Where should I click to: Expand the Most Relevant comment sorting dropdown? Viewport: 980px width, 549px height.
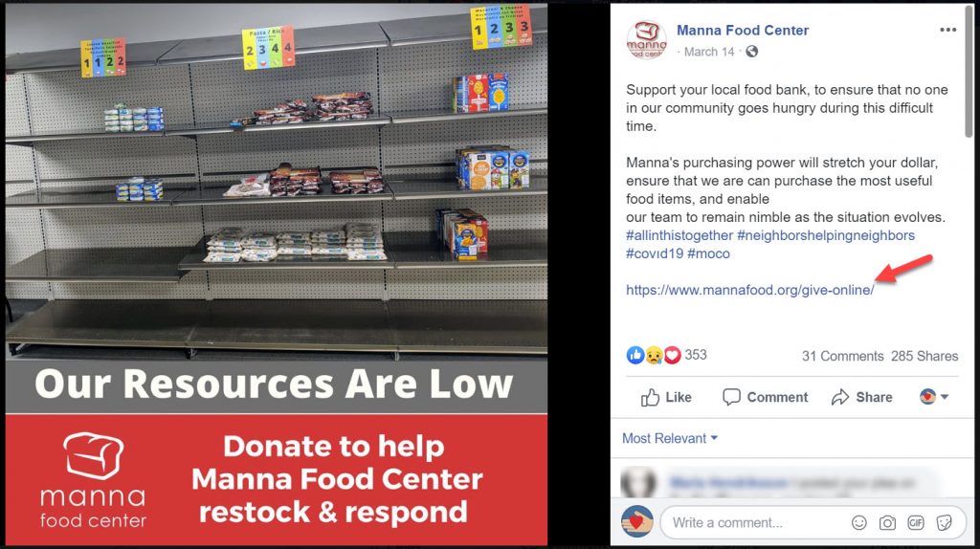669,438
